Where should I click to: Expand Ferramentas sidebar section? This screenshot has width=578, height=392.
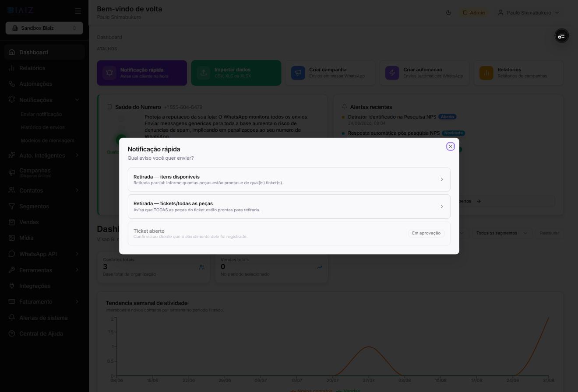pyautogui.click(x=44, y=270)
